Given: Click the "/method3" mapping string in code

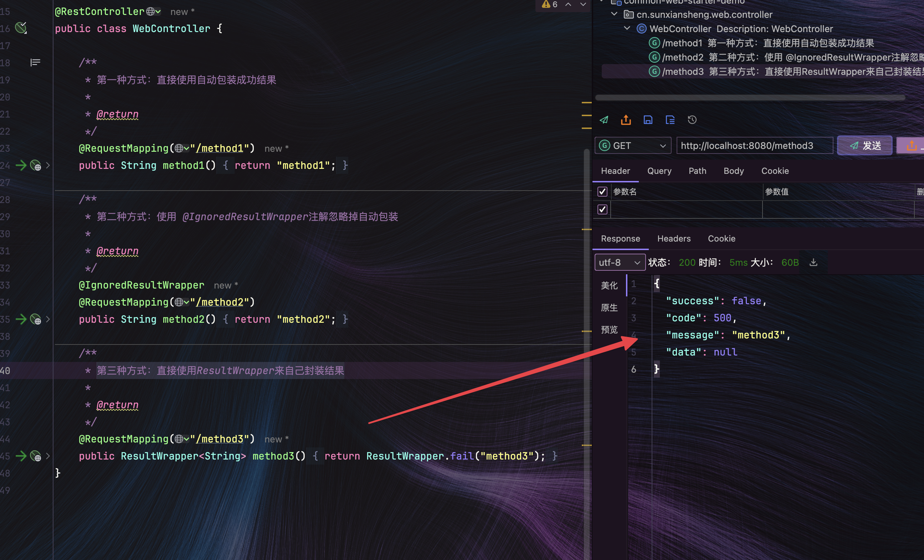Looking at the screenshot, I should tap(219, 439).
